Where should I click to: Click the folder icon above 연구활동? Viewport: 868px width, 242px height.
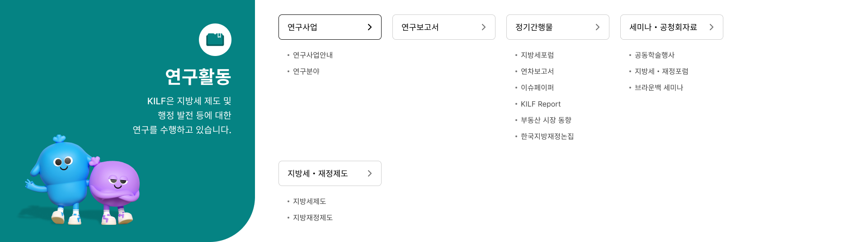pyautogui.click(x=215, y=40)
